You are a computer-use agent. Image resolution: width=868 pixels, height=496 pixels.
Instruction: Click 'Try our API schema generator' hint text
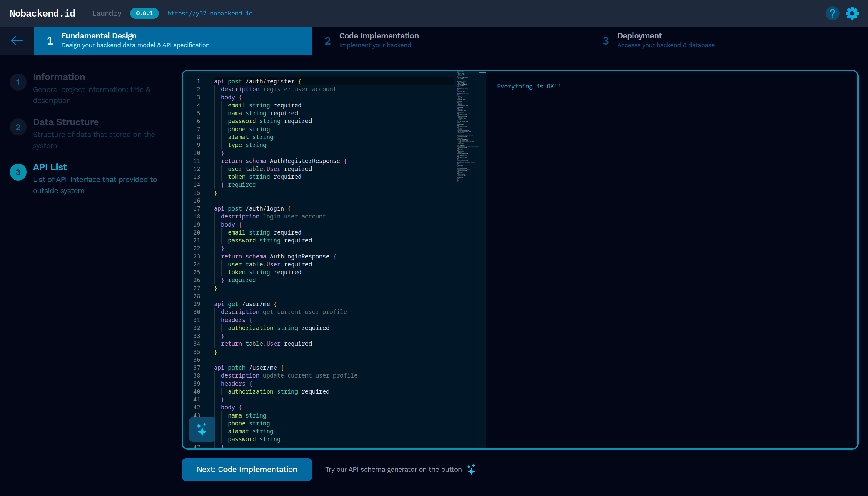pos(393,469)
